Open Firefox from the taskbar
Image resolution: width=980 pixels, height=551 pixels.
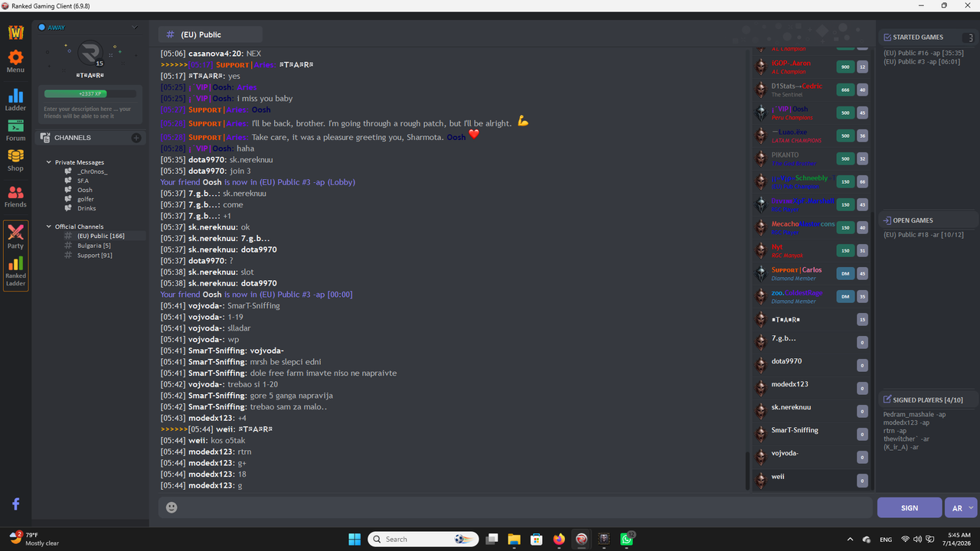tap(559, 539)
